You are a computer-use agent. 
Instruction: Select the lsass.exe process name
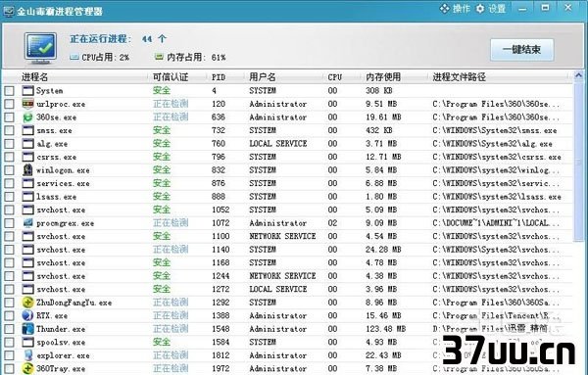[57, 197]
